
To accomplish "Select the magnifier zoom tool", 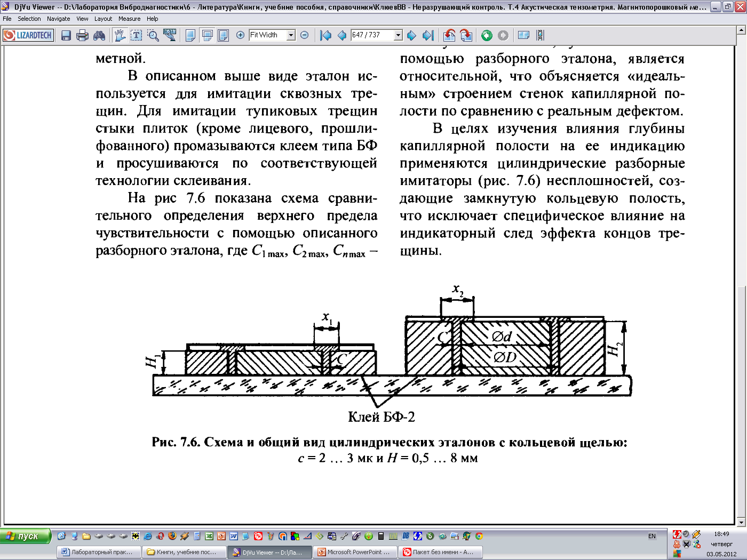I will point(153,35).
